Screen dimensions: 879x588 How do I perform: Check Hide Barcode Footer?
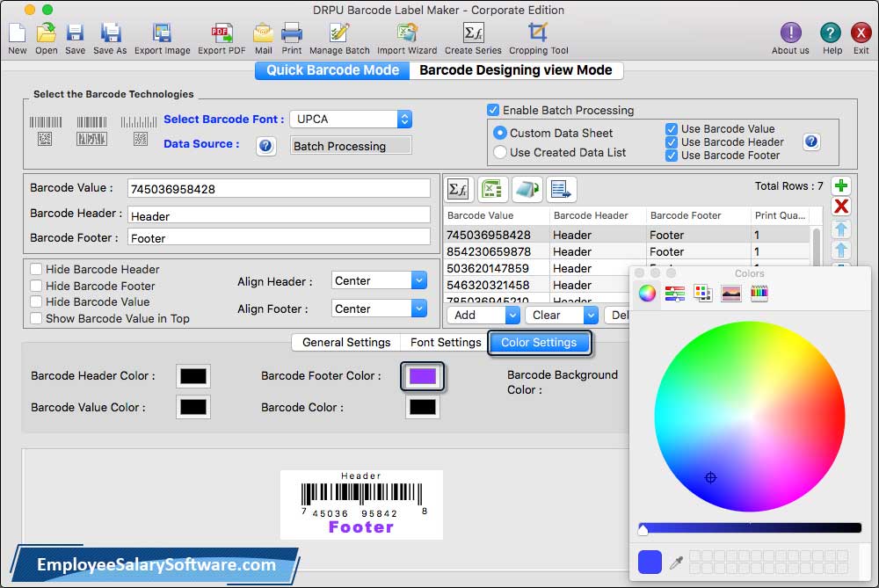[x=36, y=286]
